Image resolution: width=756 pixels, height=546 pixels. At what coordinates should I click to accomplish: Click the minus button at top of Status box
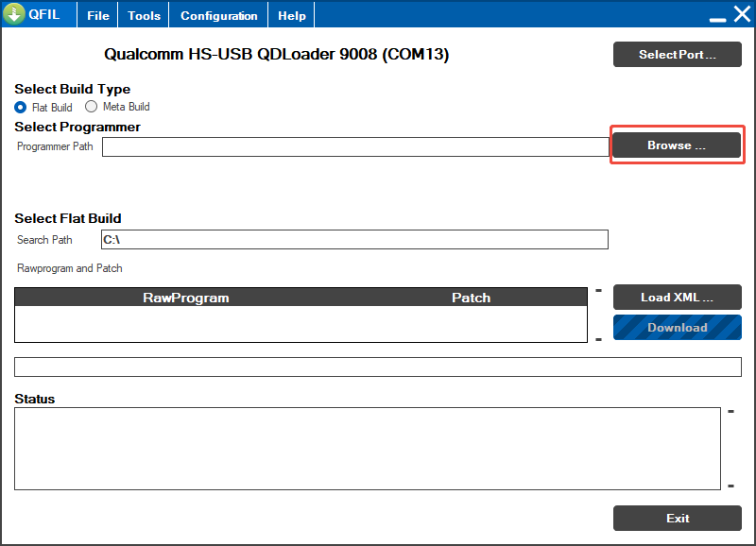(730, 412)
